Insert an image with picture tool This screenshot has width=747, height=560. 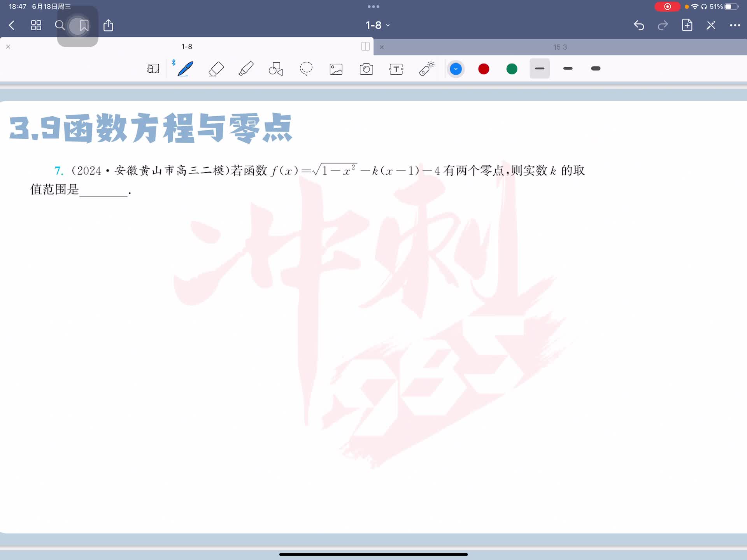pos(336,69)
